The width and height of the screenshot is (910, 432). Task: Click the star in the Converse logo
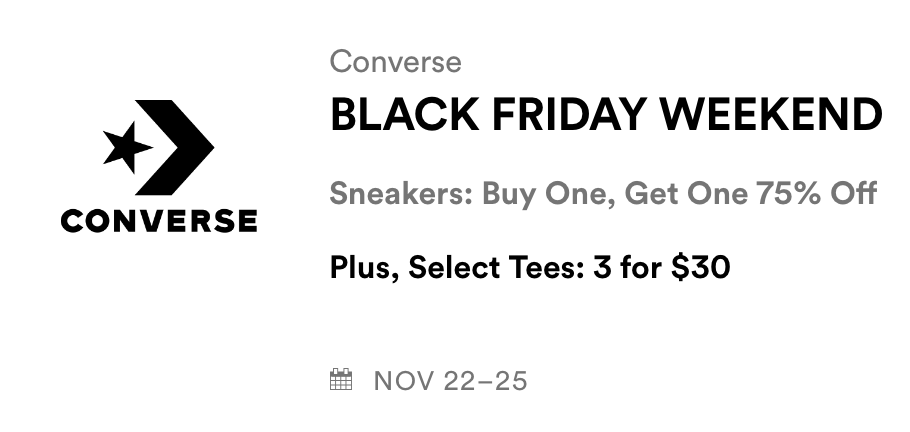pos(127,149)
